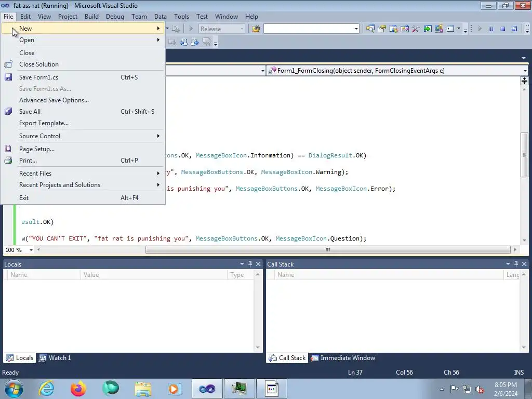Open the Command Window toolbar icon
The width and height of the screenshot is (532, 399).
(450, 29)
